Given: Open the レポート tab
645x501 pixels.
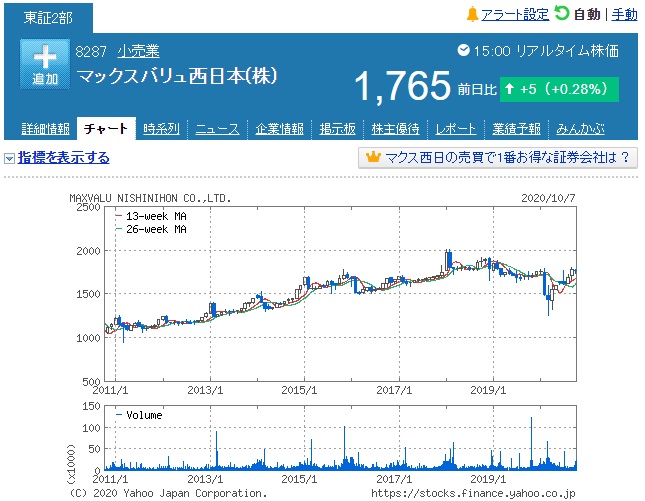Looking at the screenshot, I should tap(456, 129).
